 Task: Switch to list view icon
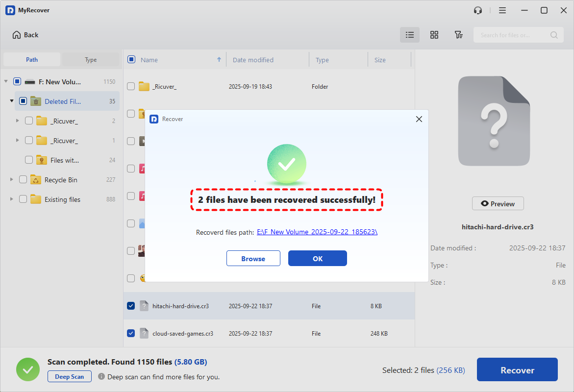click(410, 35)
